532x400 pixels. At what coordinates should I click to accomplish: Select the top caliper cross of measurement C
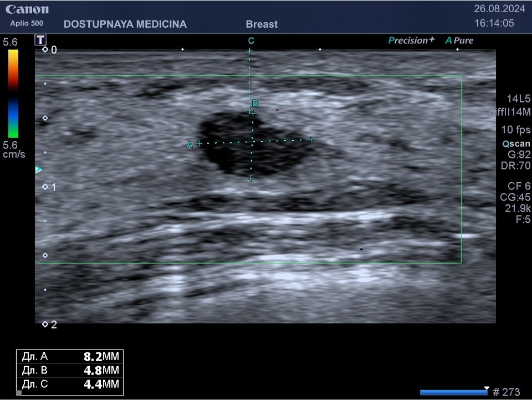coord(249,51)
